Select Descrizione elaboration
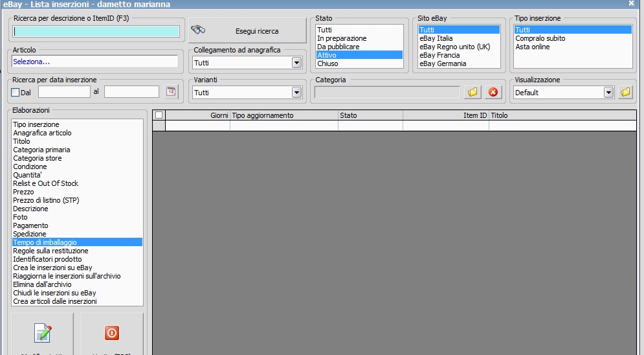Viewport: 644px width, 355px height. coord(77,209)
